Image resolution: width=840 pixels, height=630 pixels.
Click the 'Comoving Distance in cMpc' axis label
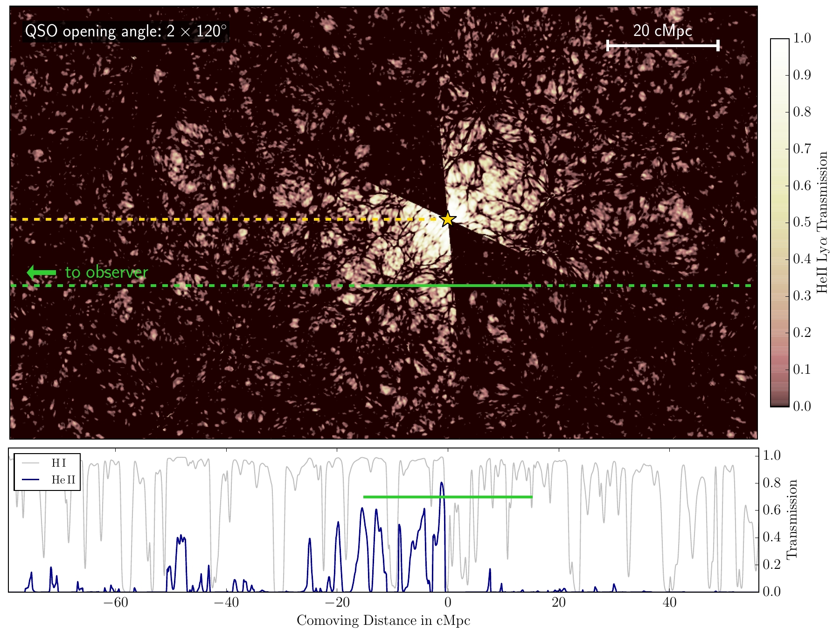[383, 620]
